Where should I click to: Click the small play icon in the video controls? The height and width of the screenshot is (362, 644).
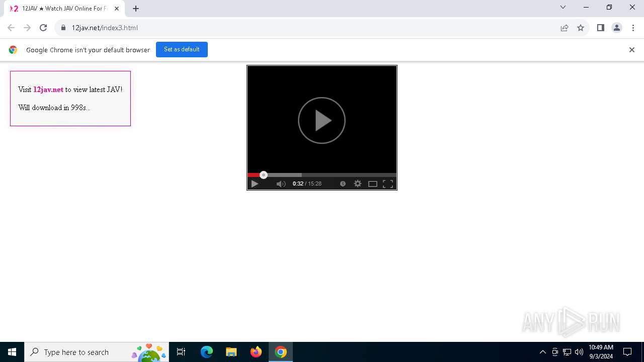point(255,184)
